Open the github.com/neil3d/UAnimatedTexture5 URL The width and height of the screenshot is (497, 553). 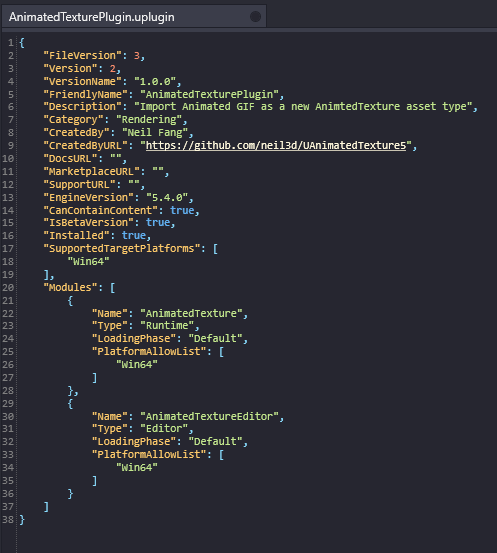point(276,146)
